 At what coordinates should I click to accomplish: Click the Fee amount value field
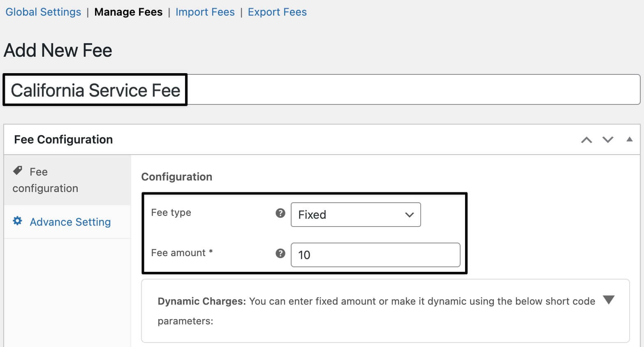click(375, 255)
